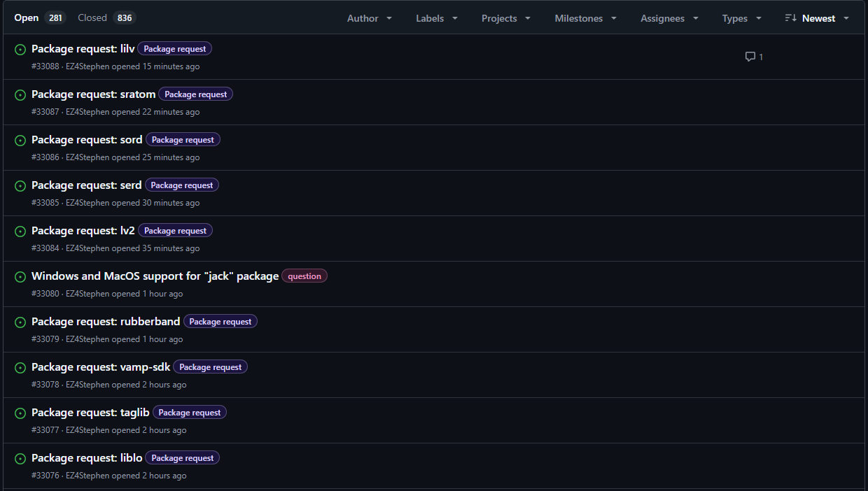The height and width of the screenshot is (491, 868).
Task: Filter by the pink question label
Action: 304,276
